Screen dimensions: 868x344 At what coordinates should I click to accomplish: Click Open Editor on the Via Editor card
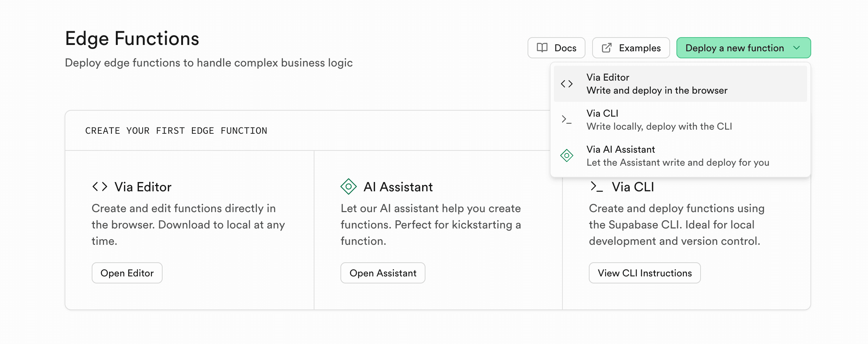coord(127,273)
